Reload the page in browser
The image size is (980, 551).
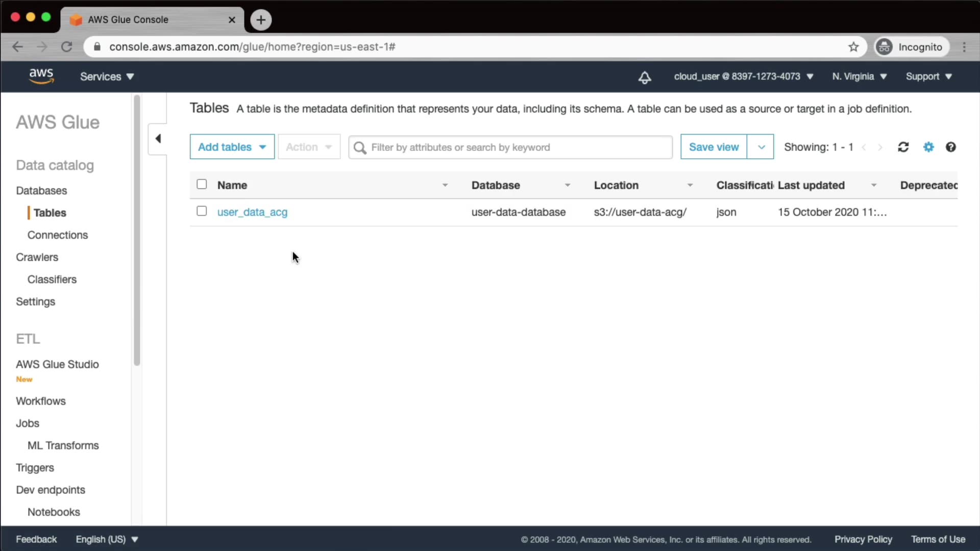click(67, 47)
